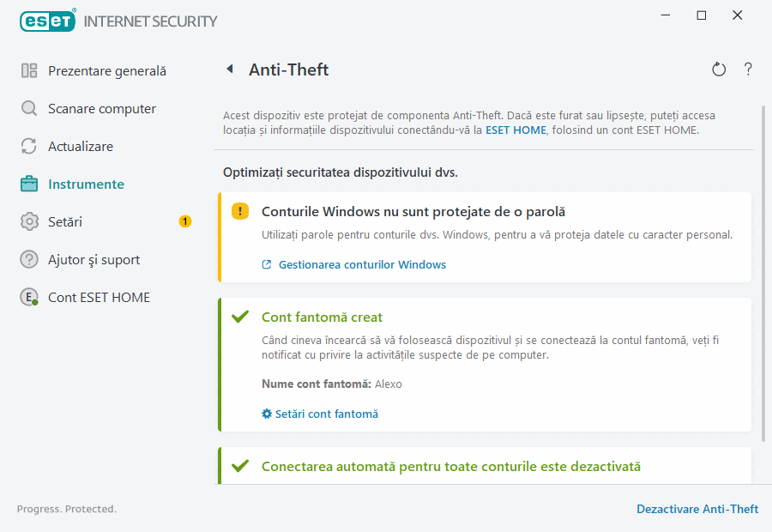Click the update arrows icon beside Actualizare
The height and width of the screenshot is (532, 772).
tap(27, 146)
